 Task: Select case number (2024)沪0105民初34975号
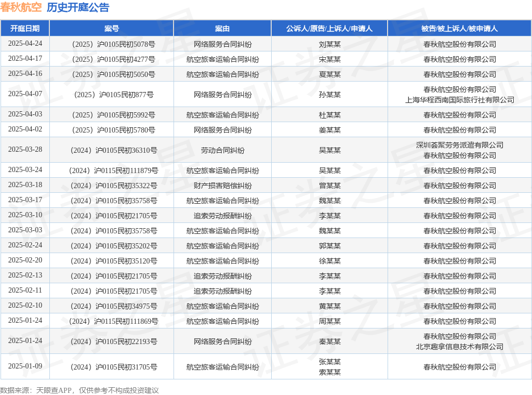click(112, 306)
